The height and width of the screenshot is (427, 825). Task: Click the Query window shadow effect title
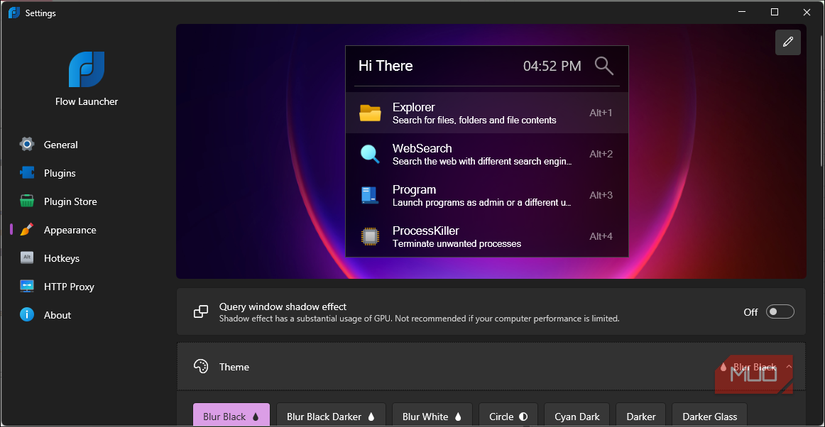283,307
